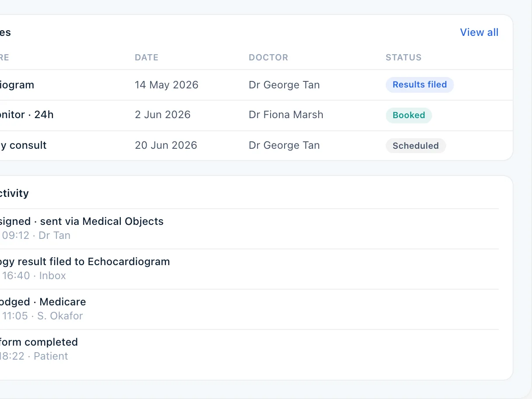The image size is (532, 399).
Task: Click the Scheduled status badge
Action: 416,146
